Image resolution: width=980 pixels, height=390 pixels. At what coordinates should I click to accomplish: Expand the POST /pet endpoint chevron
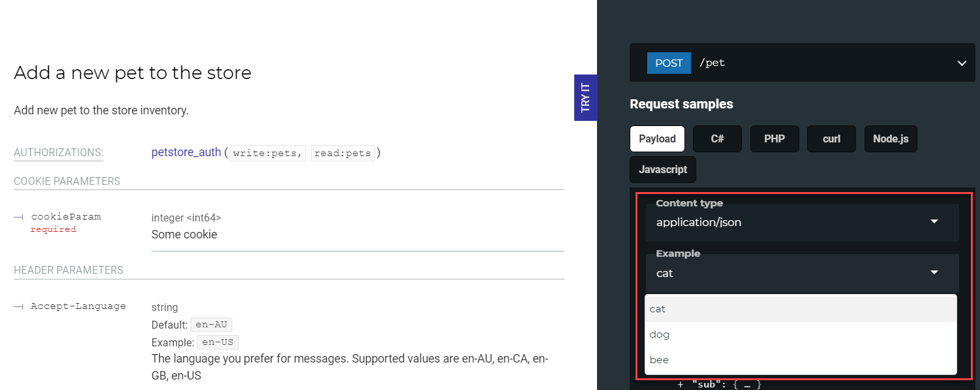961,63
